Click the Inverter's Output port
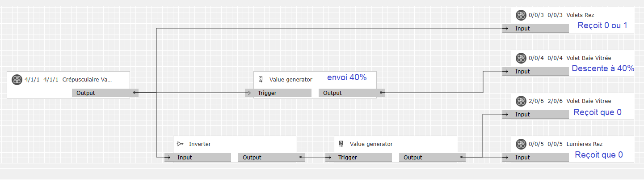This screenshot has width=644, height=180. tap(269, 158)
